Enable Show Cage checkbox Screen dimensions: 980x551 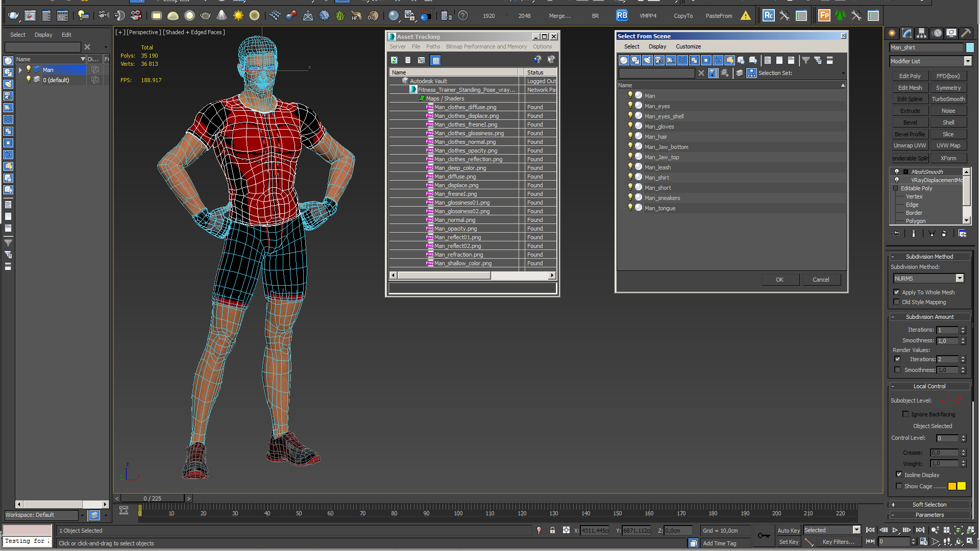click(x=899, y=486)
